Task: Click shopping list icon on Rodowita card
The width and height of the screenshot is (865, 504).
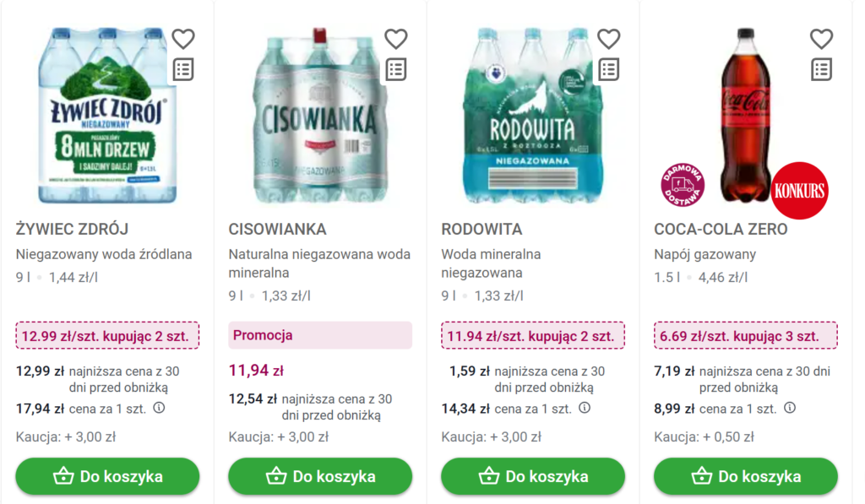Action: pos(609,69)
